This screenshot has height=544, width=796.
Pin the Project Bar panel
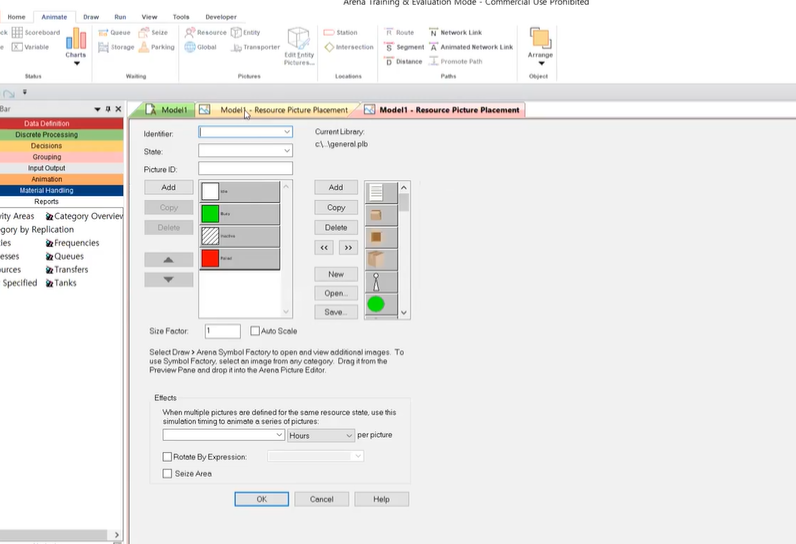coord(108,109)
